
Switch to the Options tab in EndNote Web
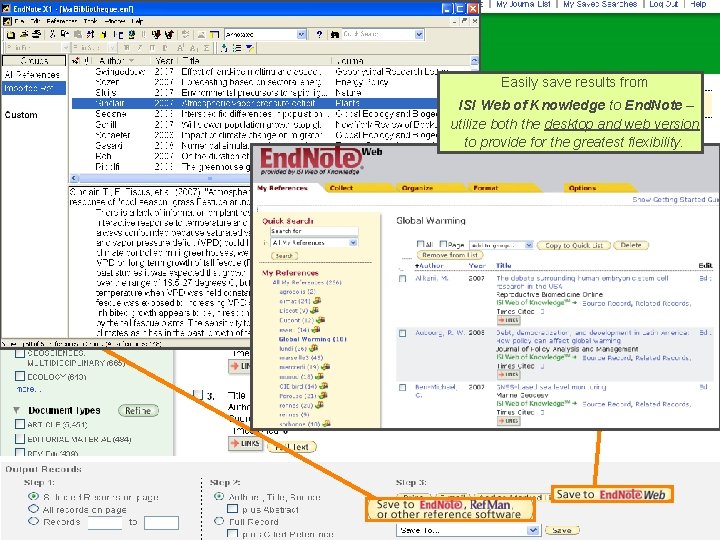(x=582, y=188)
